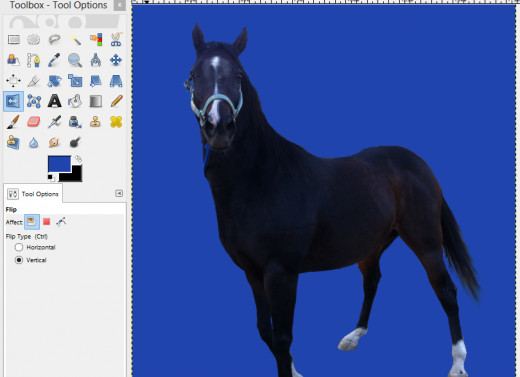Choose the Heal tool
This screenshot has width=520, height=377.
click(x=116, y=122)
